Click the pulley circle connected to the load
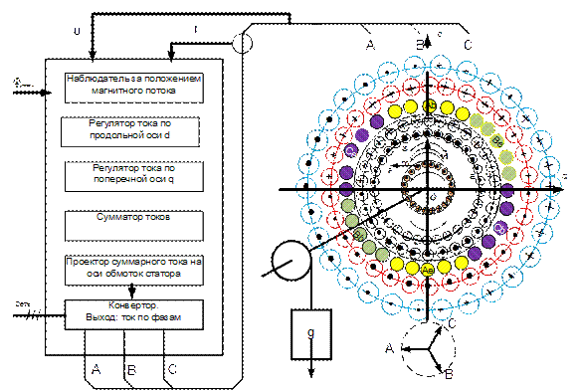This screenshot has height=392, width=580. 291,261
